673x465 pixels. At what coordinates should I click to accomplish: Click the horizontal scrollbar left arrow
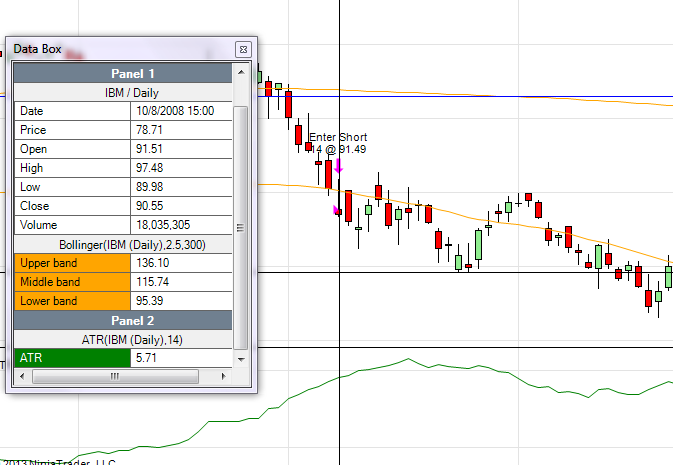pyautogui.click(x=22, y=377)
